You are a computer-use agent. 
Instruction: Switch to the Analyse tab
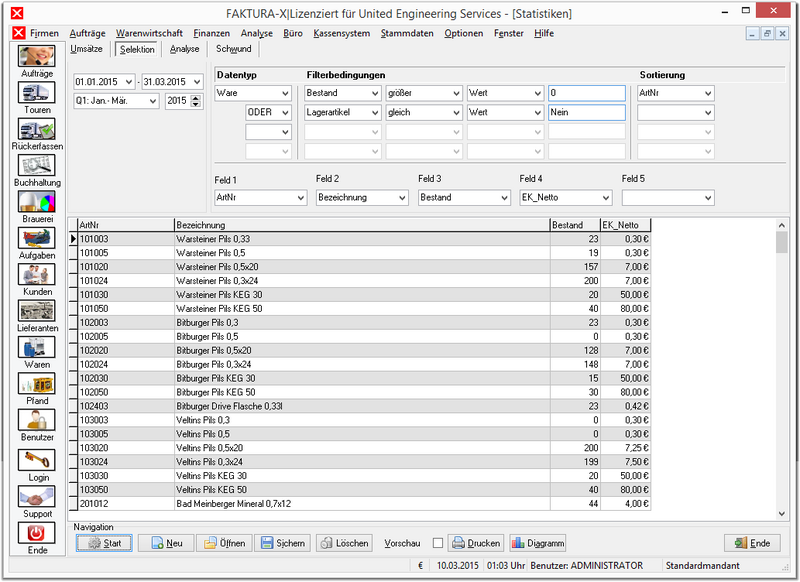[x=184, y=49]
